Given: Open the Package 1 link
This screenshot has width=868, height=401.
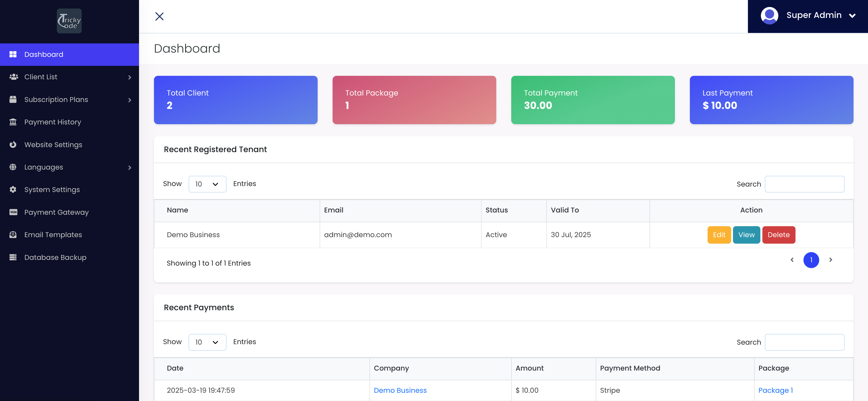Looking at the screenshot, I should tap(775, 390).
